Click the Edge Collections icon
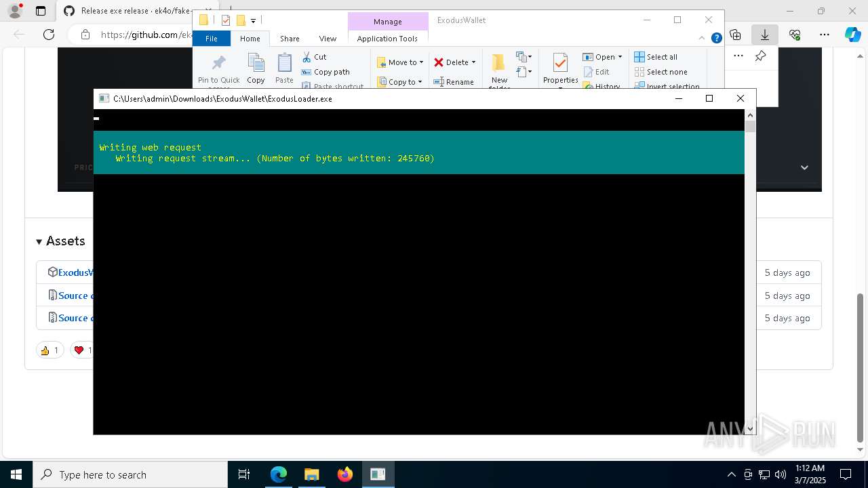Viewport: 868px width, 488px height. point(736,35)
